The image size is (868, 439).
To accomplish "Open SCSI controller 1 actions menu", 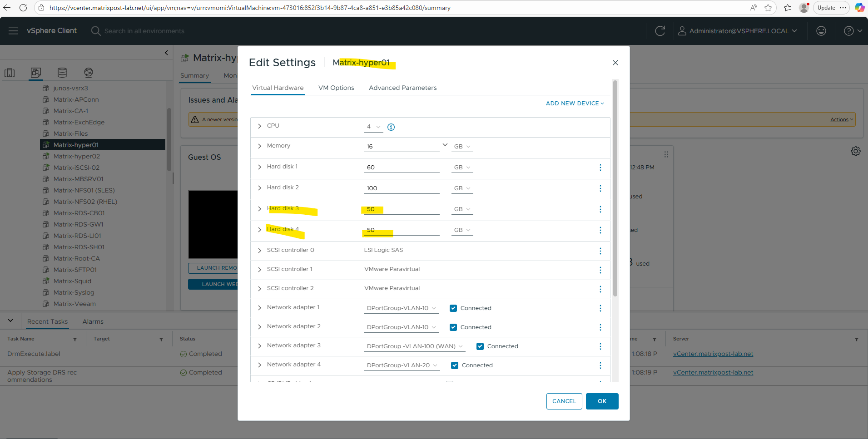I will pos(600,270).
